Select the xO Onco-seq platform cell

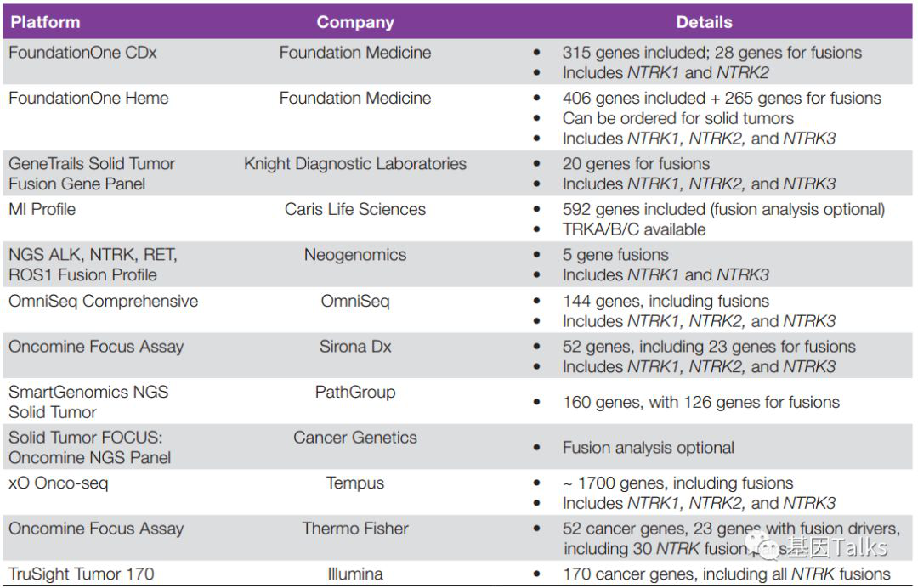59,483
